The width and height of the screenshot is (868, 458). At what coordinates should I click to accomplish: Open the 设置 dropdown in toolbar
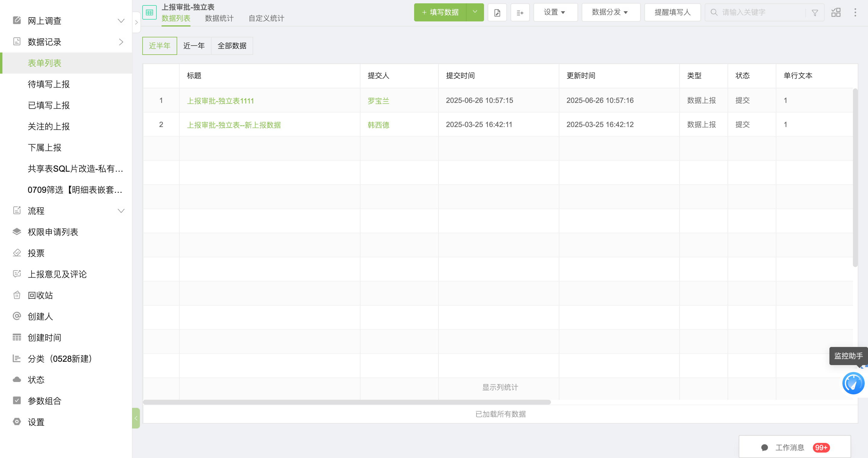click(555, 12)
